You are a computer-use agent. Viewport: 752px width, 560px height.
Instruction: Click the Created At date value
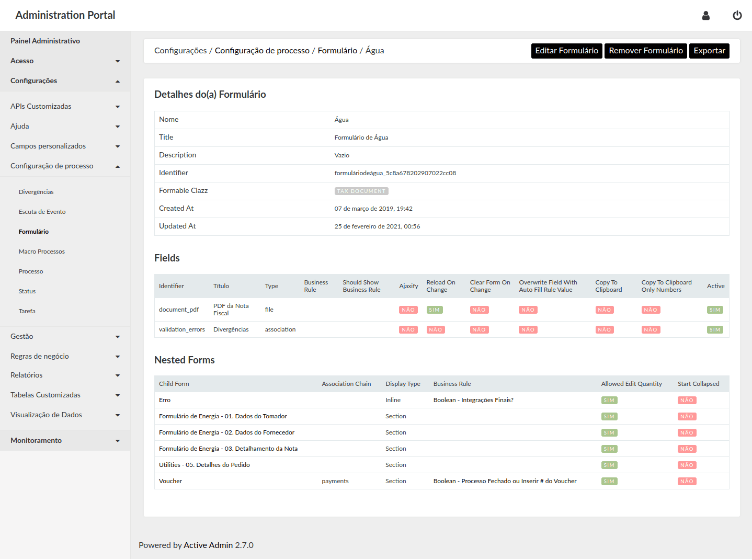tap(373, 209)
